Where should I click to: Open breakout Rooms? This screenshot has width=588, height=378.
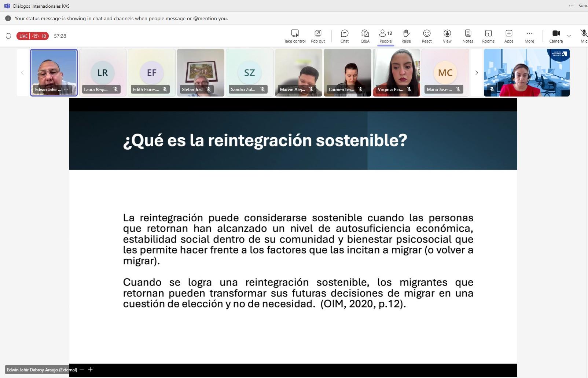[488, 34]
